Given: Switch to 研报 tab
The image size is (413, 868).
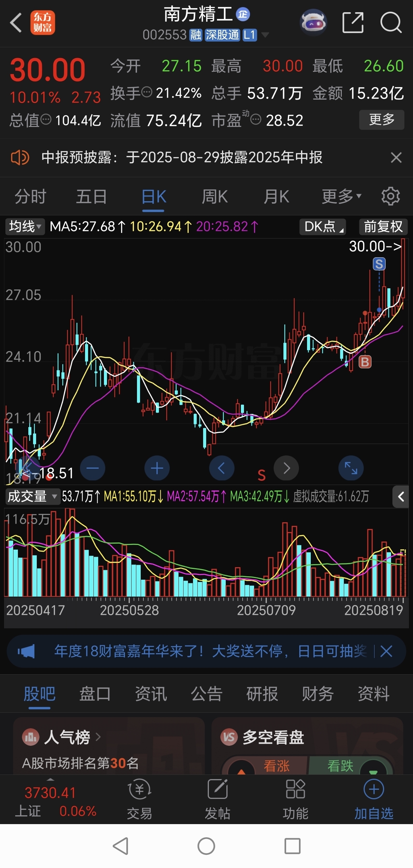Looking at the screenshot, I should click(x=262, y=694).
